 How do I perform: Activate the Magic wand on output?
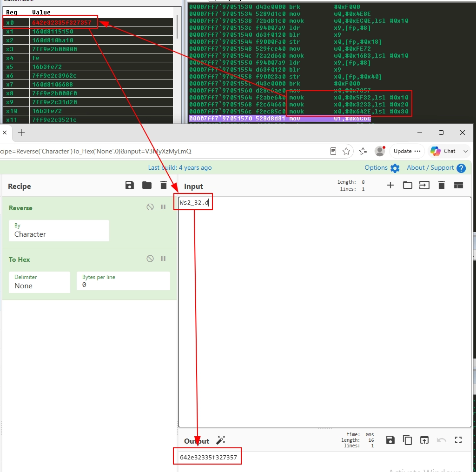point(221,440)
